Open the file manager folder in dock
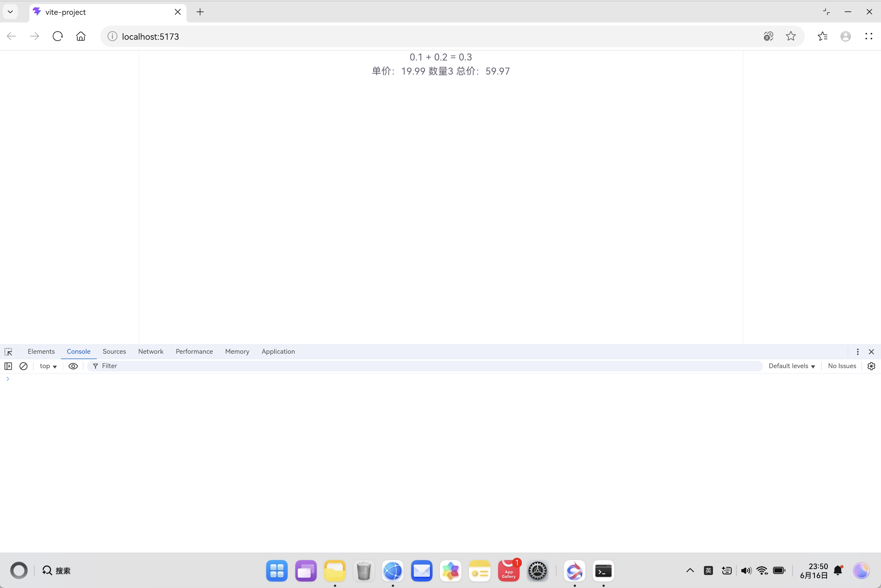This screenshot has height=588, width=881. tap(335, 571)
